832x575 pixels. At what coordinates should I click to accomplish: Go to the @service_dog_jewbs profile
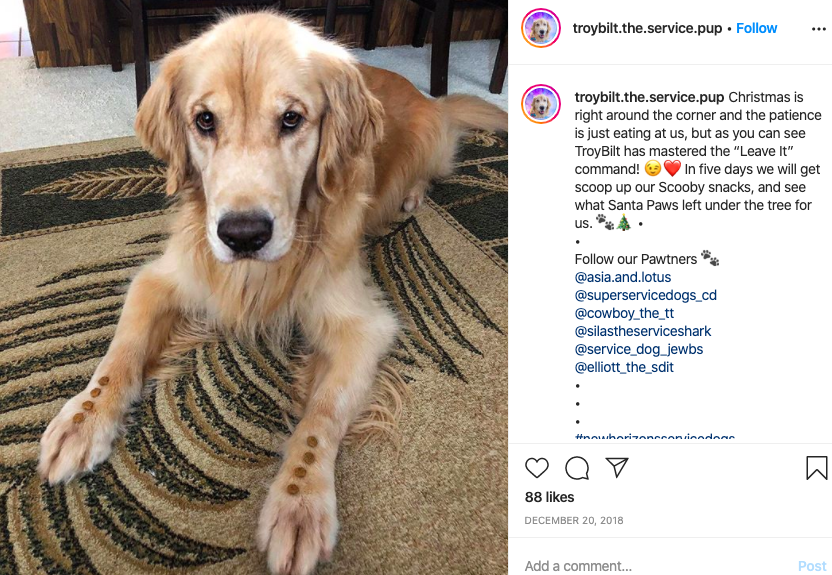click(639, 349)
